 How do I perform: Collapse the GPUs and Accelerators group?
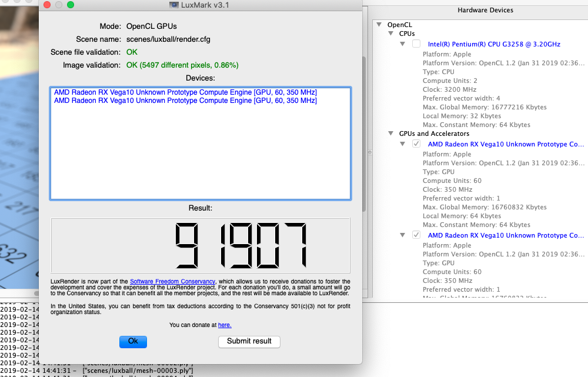392,134
